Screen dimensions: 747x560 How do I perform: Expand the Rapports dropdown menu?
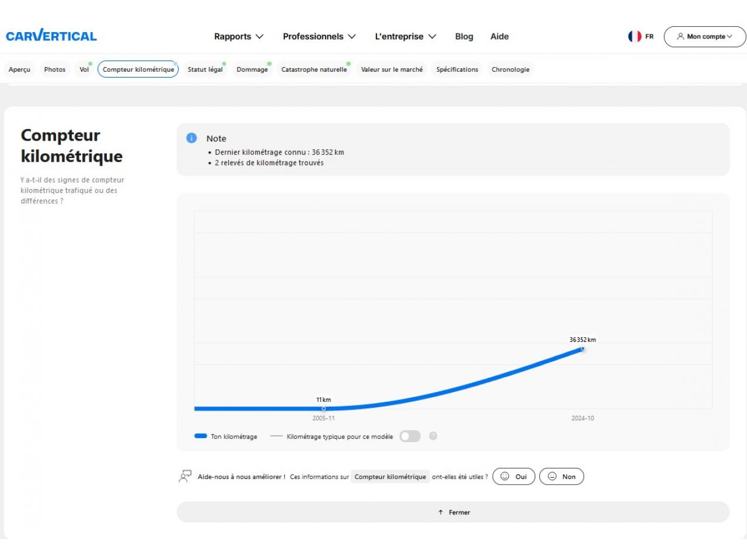click(x=239, y=36)
